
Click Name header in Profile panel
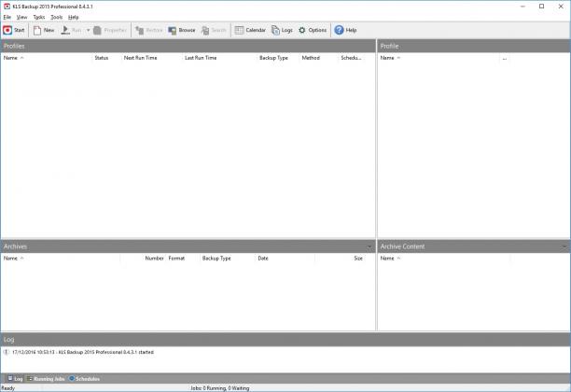439,58
